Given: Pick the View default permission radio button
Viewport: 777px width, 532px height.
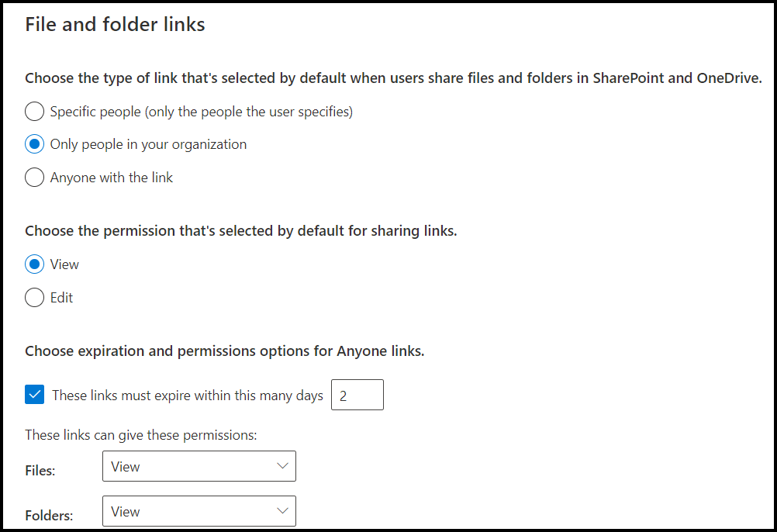Looking at the screenshot, I should [34, 264].
